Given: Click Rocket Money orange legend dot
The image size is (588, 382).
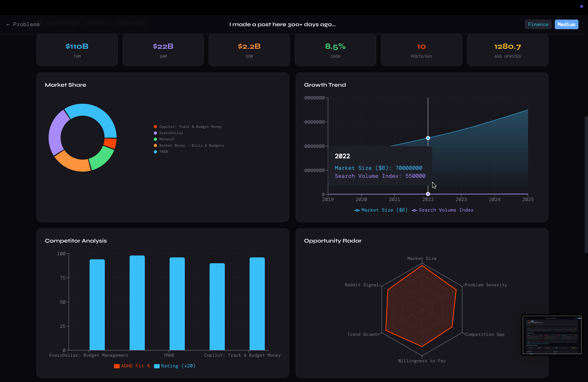Looking at the screenshot, I should pos(155,146).
